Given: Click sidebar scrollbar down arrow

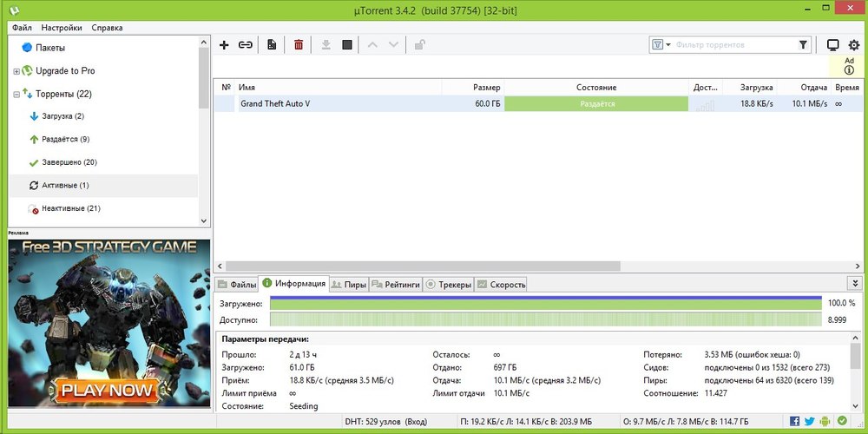Looking at the screenshot, I should pos(203,220).
